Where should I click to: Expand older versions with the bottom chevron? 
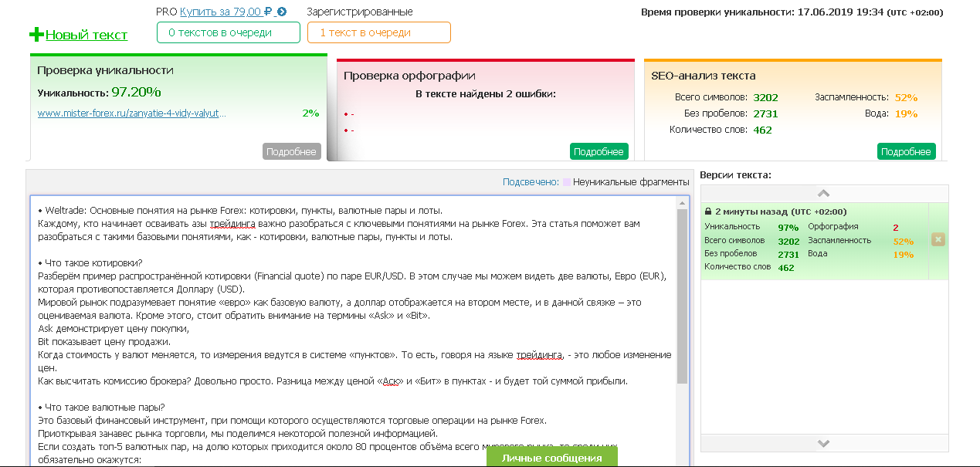coord(823,443)
